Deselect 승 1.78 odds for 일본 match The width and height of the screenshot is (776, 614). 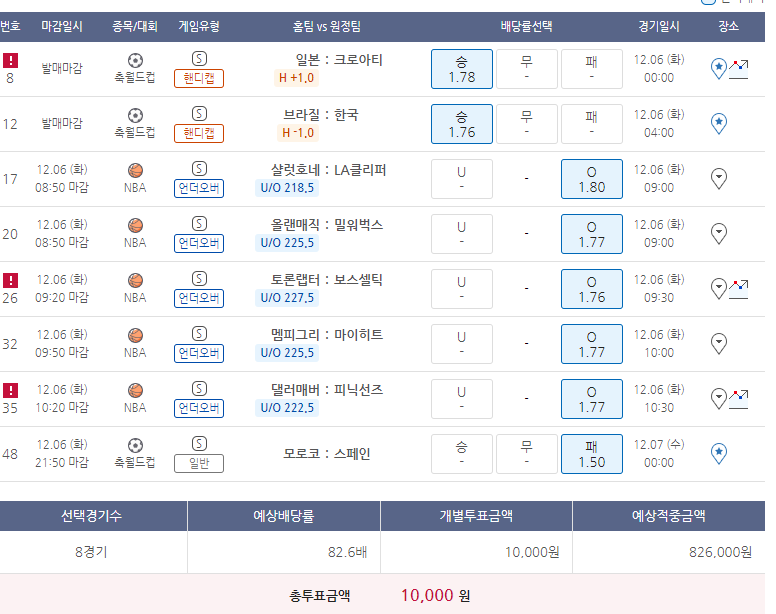click(462, 69)
